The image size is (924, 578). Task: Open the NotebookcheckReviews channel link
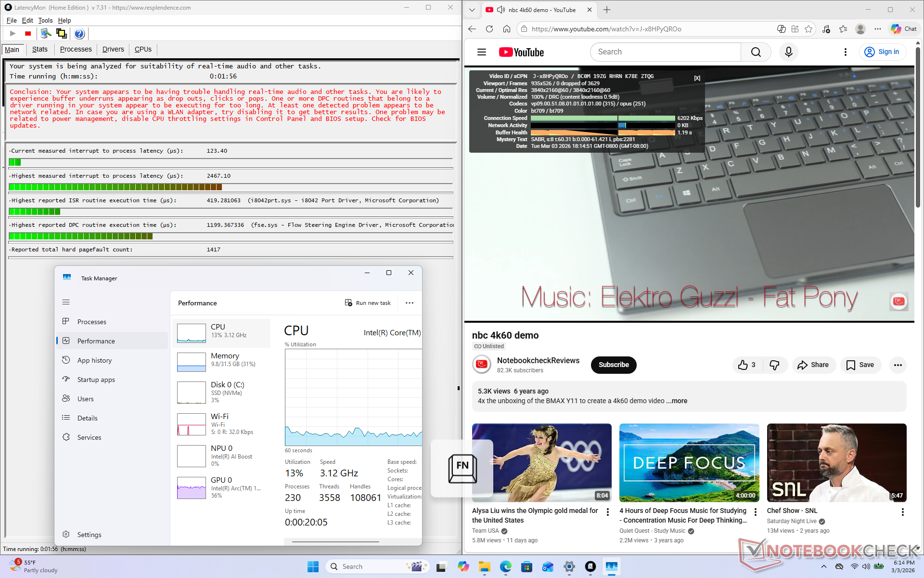pyautogui.click(x=538, y=360)
